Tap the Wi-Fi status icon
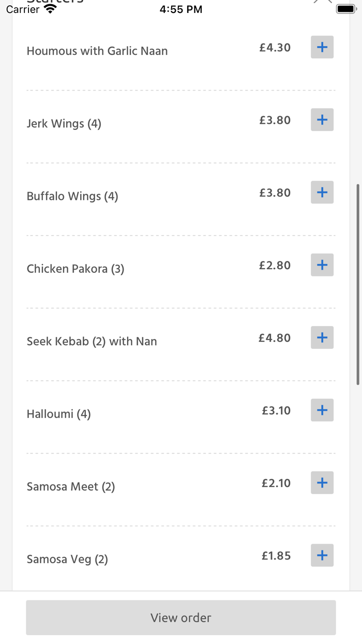Image resolution: width=362 pixels, height=644 pixels. (x=50, y=8)
